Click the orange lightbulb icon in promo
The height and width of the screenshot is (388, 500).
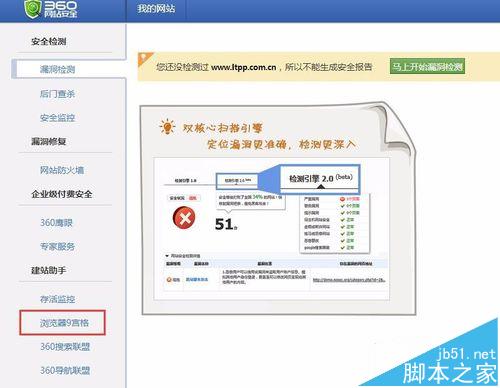[167, 127]
